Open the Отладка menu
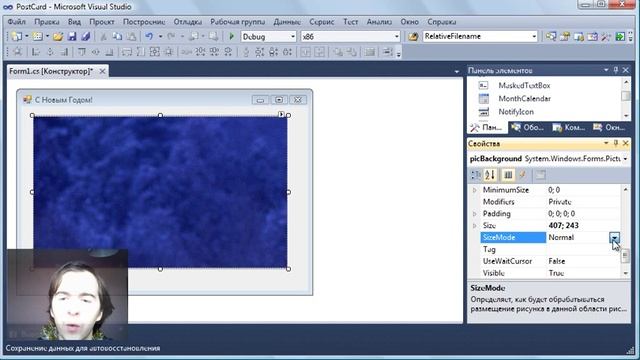The height and width of the screenshot is (360, 640). click(x=188, y=22)
